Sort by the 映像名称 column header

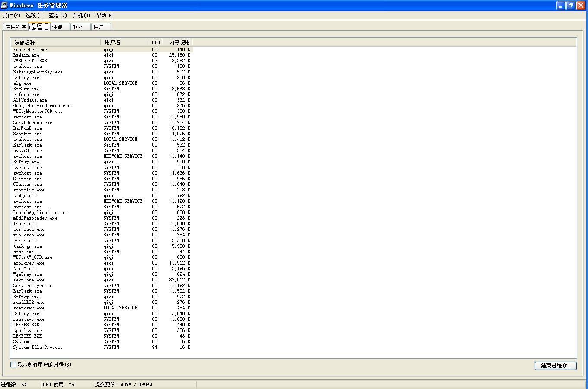pyautogui.click(x=56, y=42)
